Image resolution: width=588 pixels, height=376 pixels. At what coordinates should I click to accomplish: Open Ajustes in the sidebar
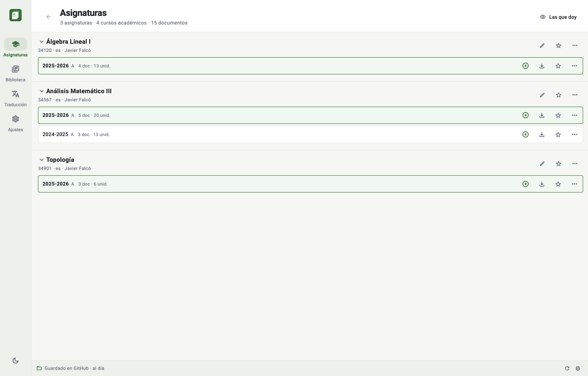pyautogui.click(x=16, y=123)
